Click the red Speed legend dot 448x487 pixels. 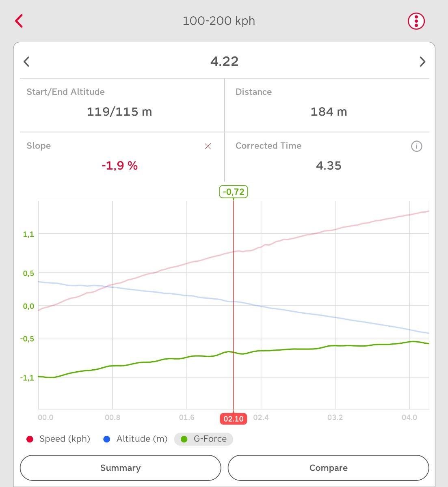click(30, 439)
